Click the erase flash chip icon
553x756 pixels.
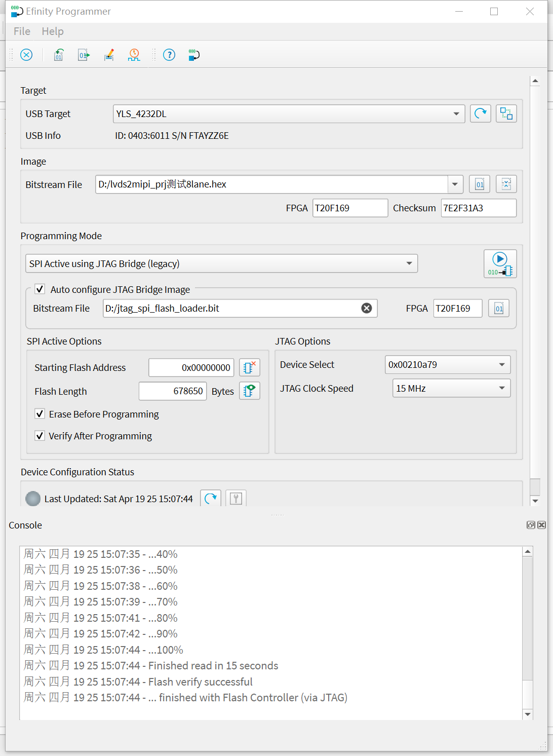click(250, 367)
